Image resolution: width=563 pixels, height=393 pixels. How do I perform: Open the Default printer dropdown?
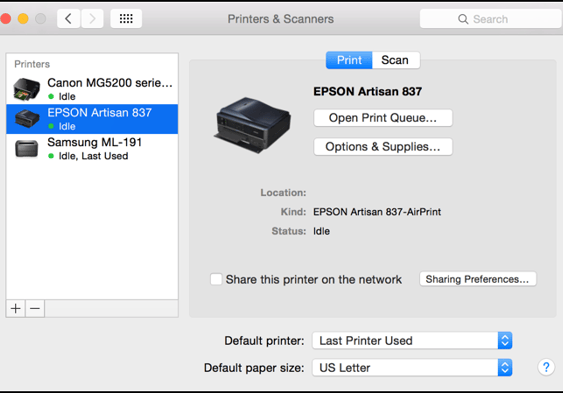pyautogui.click(x=412, y=341)
